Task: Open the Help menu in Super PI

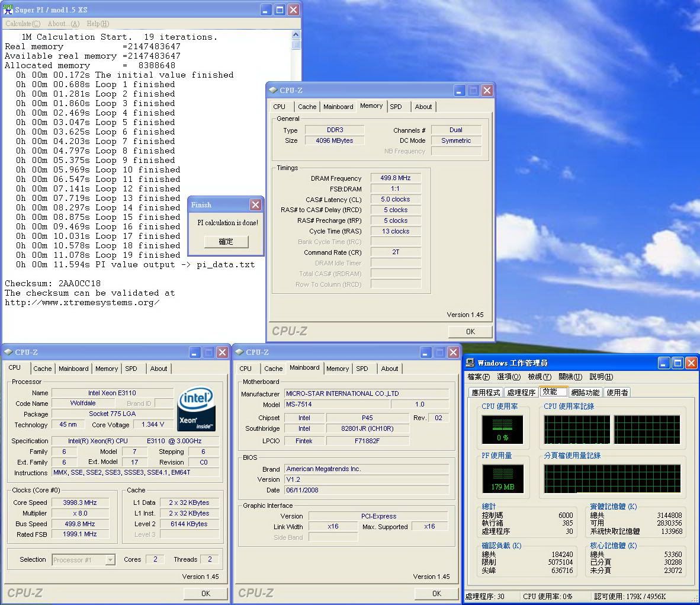Action: pyautogui.click(x=98, y=24)
